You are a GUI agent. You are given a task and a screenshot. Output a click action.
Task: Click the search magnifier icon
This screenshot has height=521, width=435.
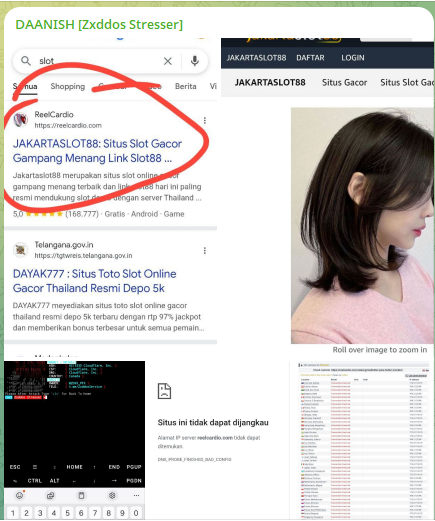26,61
